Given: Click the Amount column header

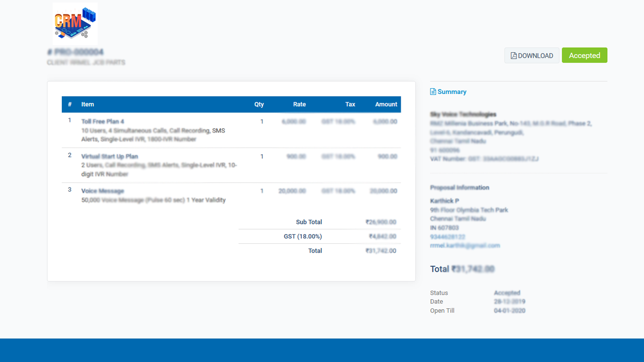Looking at the screenshot, I should point(386,105).
